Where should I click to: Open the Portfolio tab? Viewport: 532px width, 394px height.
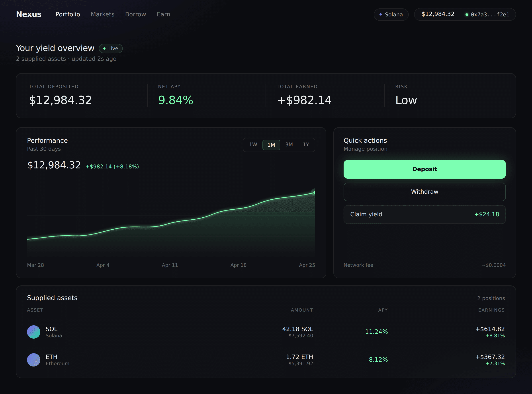click(x=68, y=14)
